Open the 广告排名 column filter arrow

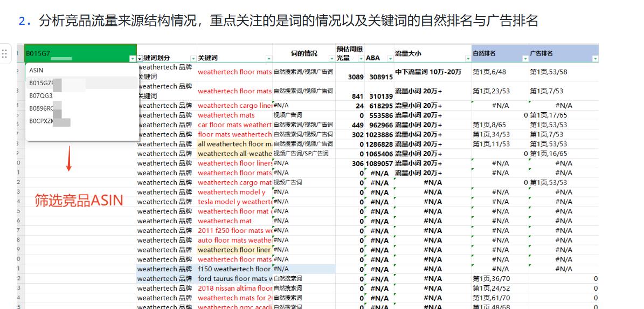coord(595,59)
